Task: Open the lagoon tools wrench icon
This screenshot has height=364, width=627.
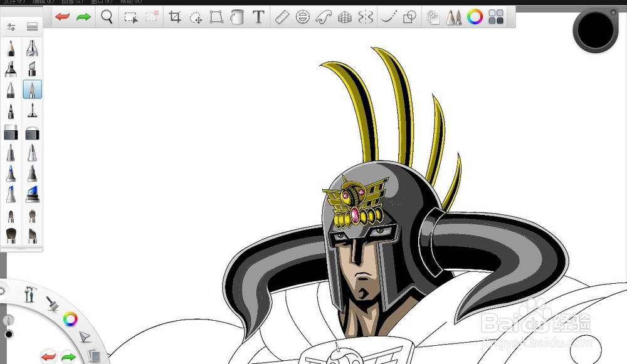Action: tap(29, 294)
